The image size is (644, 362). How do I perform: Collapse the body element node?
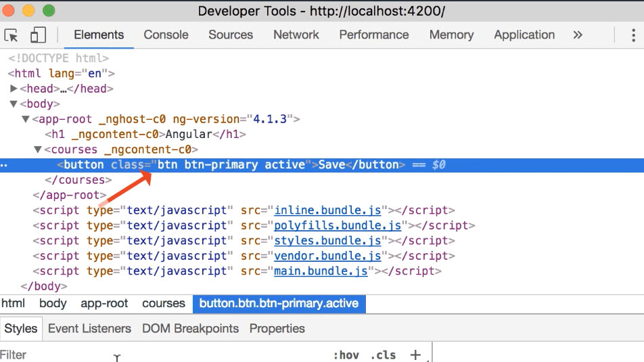click(14, 104)
